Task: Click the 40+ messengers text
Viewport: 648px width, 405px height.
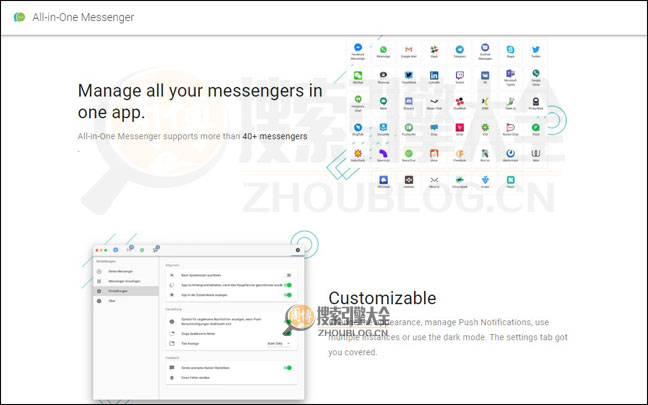Action: (x=275, y=136)
